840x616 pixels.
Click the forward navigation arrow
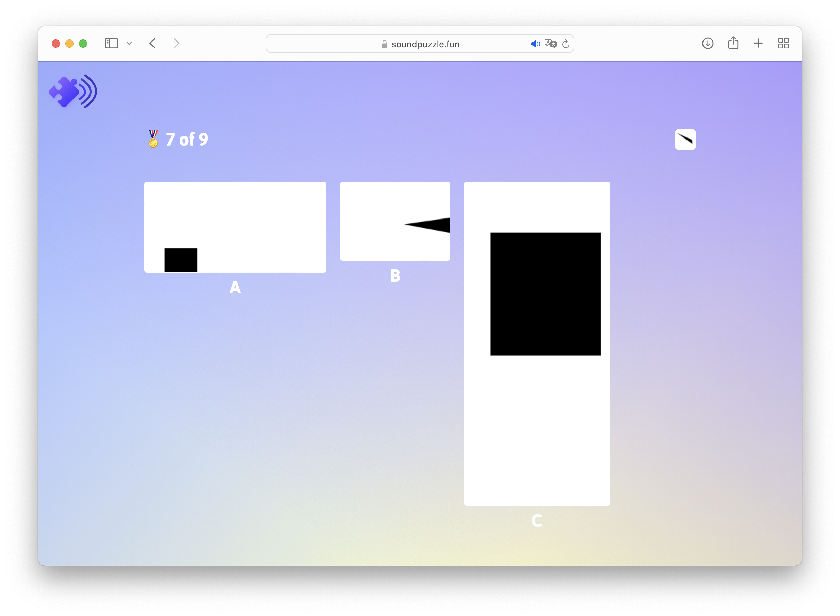coord(176,43)
